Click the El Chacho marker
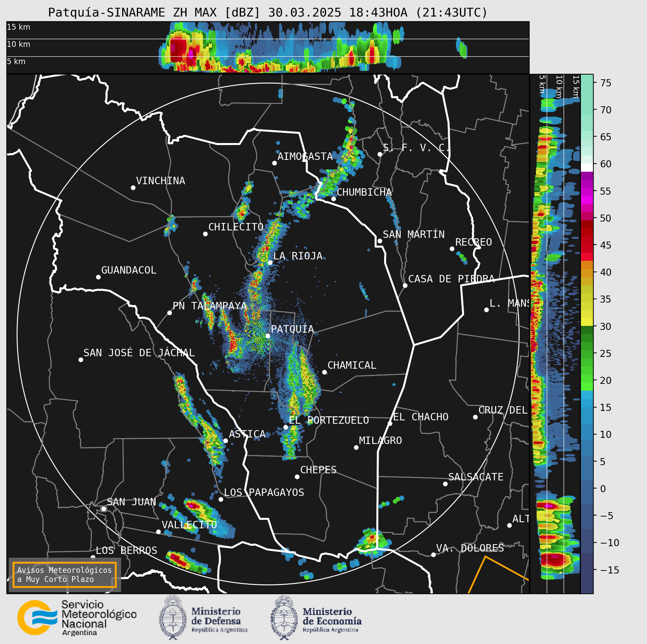 click(x=390, y=423)
